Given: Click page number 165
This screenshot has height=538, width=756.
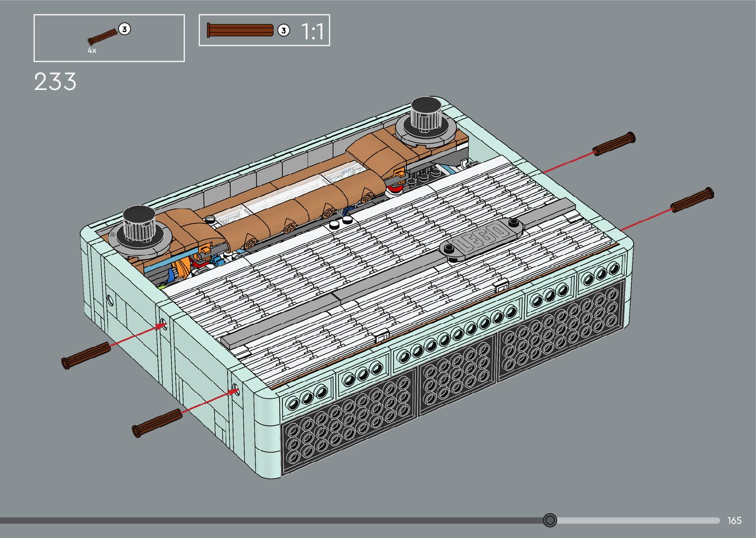Looking at the screenshot, I should 734,521.
